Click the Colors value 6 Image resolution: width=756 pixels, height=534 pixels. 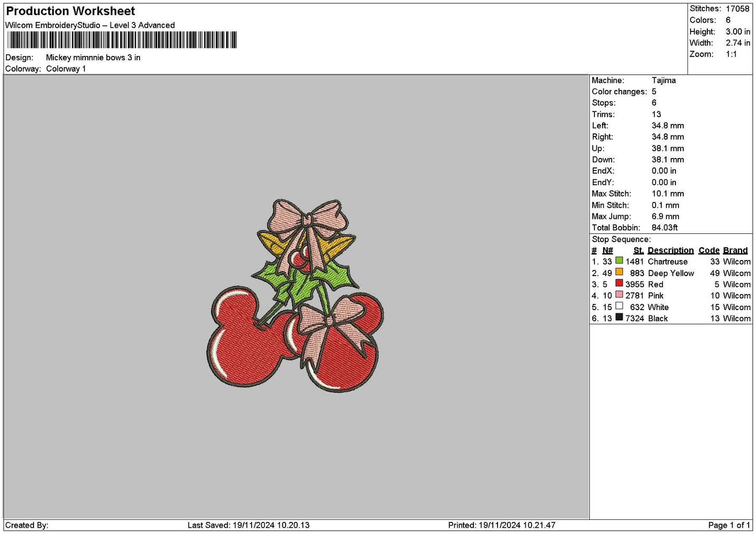click(x=728, y=20)
